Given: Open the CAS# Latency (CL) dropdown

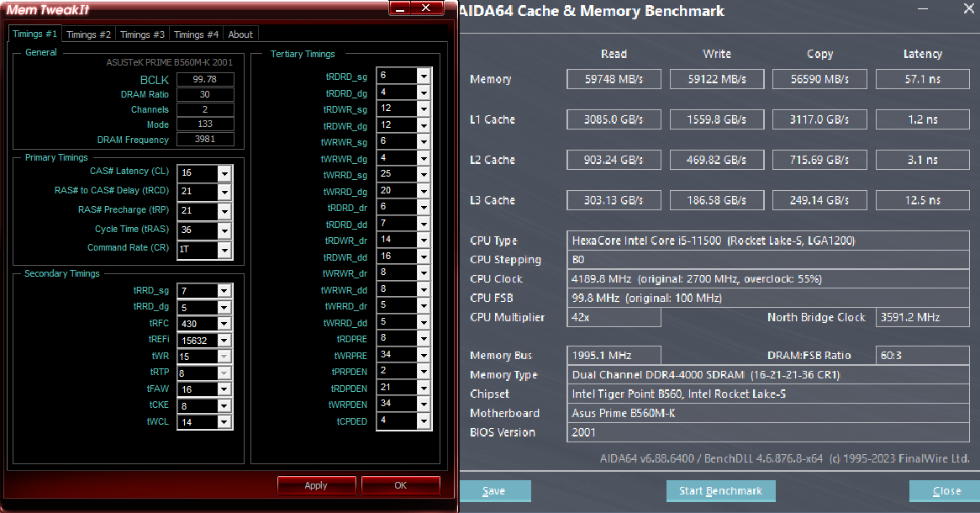Looking at the screenshot, I should (x=224, y=173).
